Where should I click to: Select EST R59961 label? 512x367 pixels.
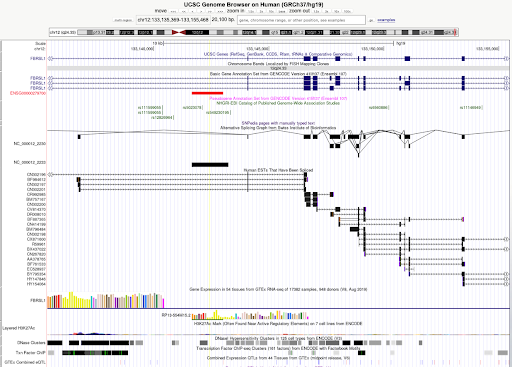click(39, 244)
